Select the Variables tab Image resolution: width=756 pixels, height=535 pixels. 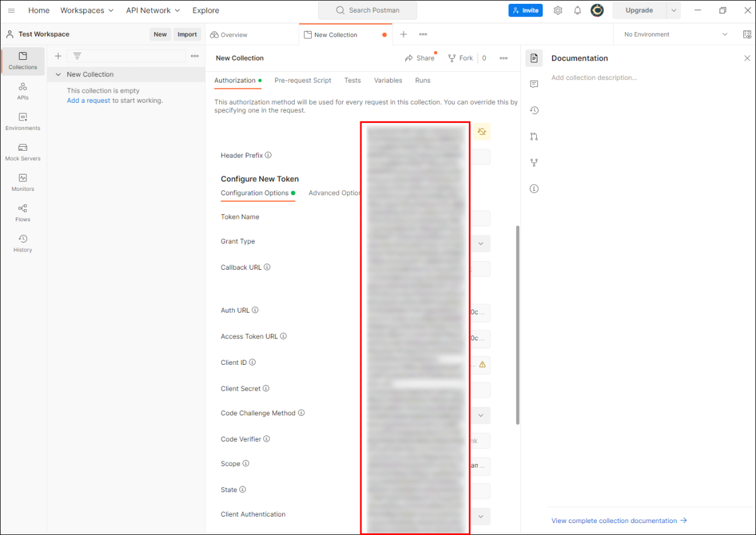(x=388, y=81)
